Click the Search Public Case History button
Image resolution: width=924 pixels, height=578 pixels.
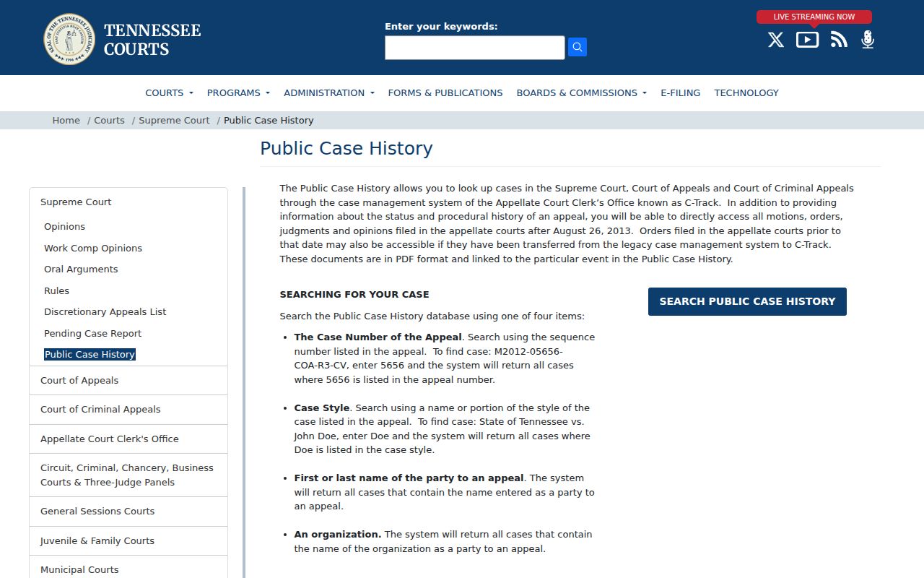pos(747,301)
